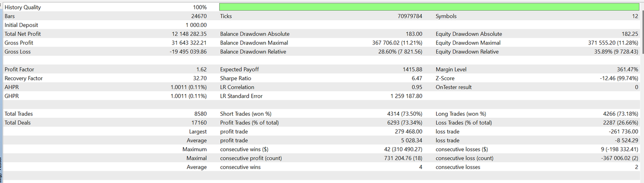The image size is (644, 183).
Task: Click the Sharpe Ratio label
Action: pos(236,78)
